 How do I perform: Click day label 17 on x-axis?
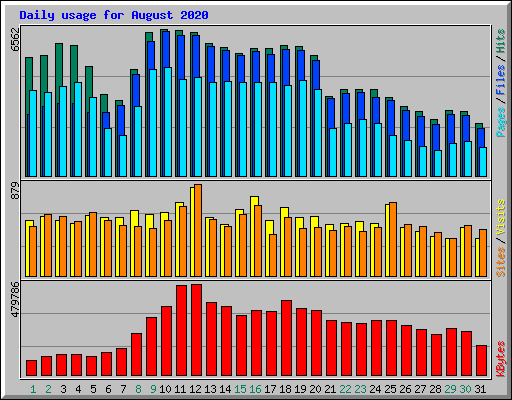270,389
